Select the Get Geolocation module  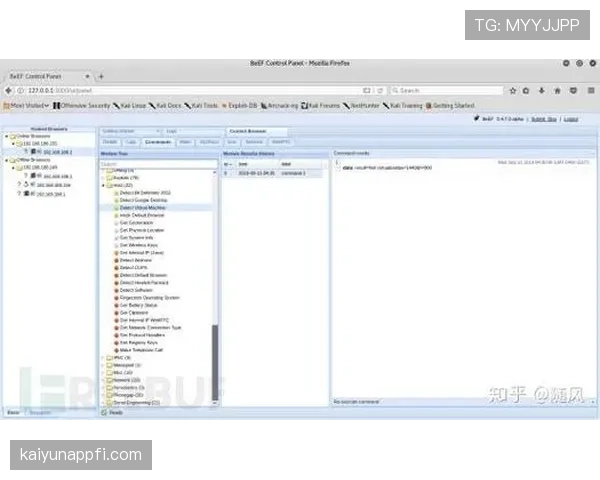pos(140,222)
